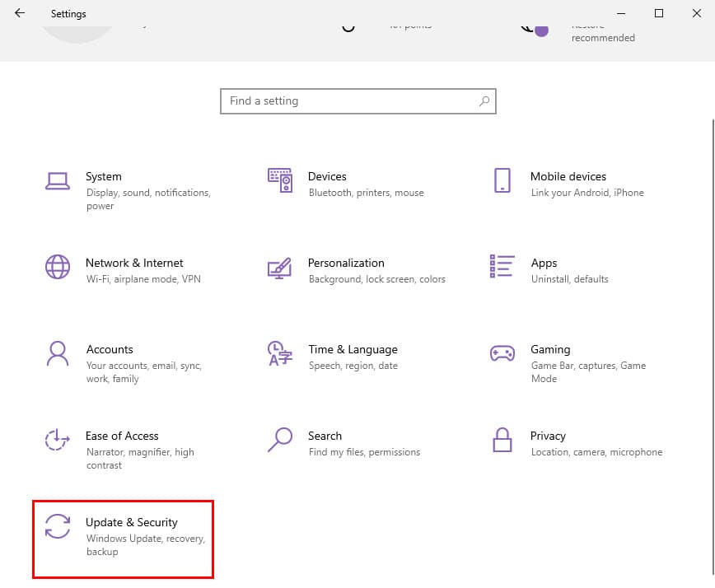The height and width of the screenshot is (588, 715).
Task: Open the Ease of Access icon
Action: point(58,440)
